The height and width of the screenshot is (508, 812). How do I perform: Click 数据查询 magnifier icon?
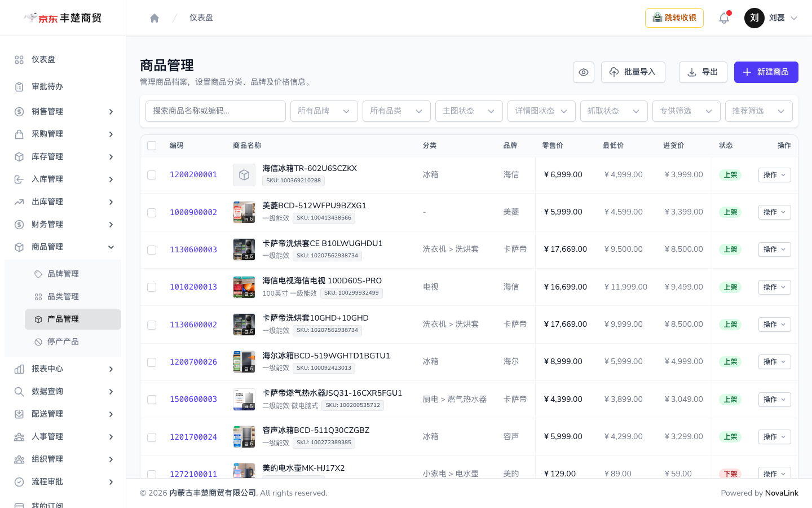tap(19, 392)
